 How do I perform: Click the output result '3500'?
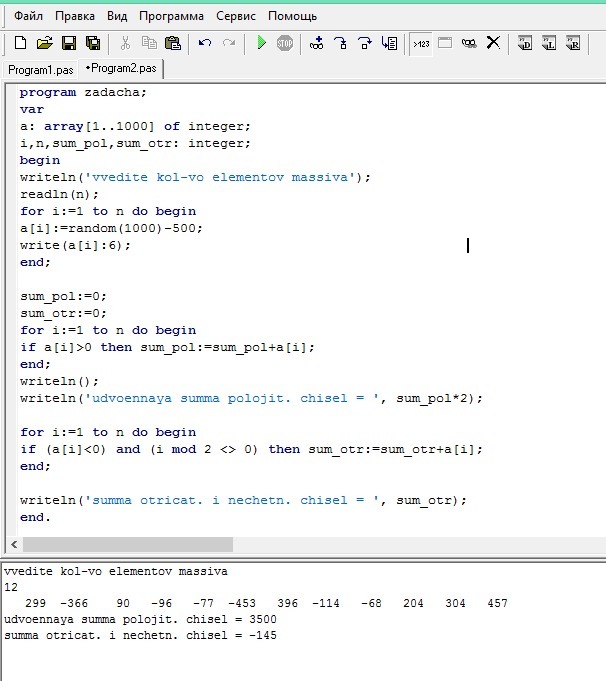pyautogui.click(x=263, y=619)
